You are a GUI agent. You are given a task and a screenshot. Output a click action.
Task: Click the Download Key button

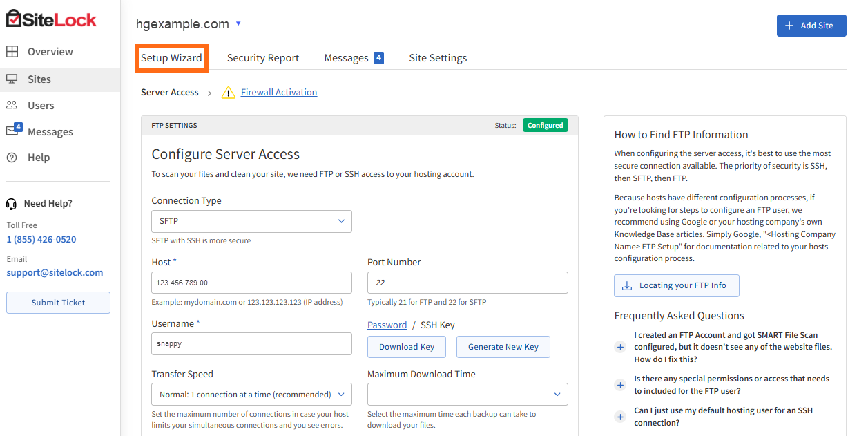pos(407,347)
